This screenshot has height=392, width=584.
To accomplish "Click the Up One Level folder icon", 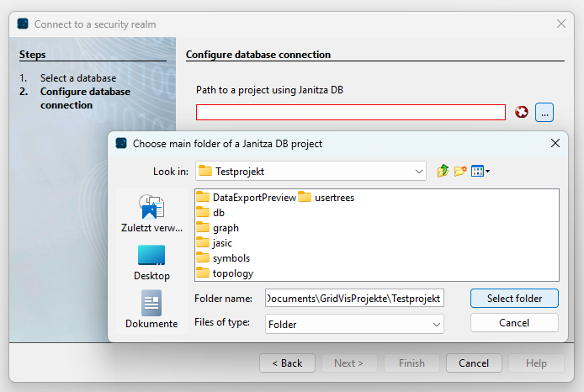I will point(443,171).
